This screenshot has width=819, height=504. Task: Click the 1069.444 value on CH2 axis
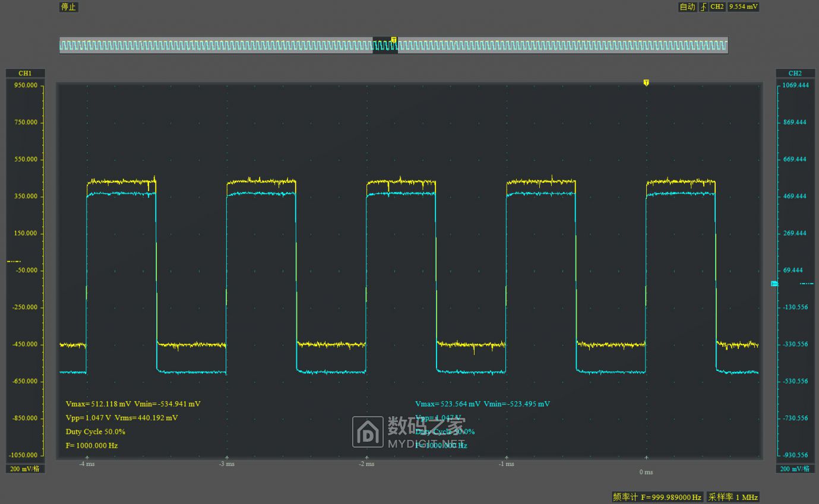point(796,85)
